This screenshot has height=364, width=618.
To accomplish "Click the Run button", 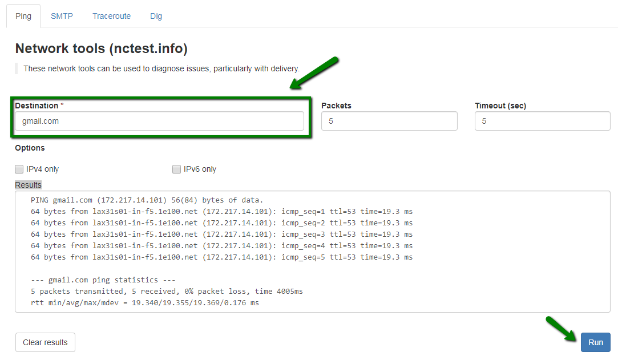I will (596, 342).
